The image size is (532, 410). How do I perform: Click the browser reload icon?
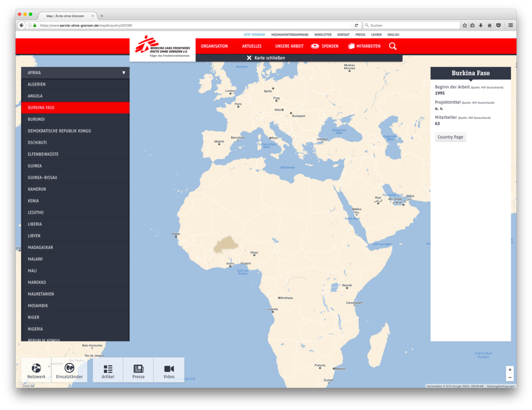(357, 25)
